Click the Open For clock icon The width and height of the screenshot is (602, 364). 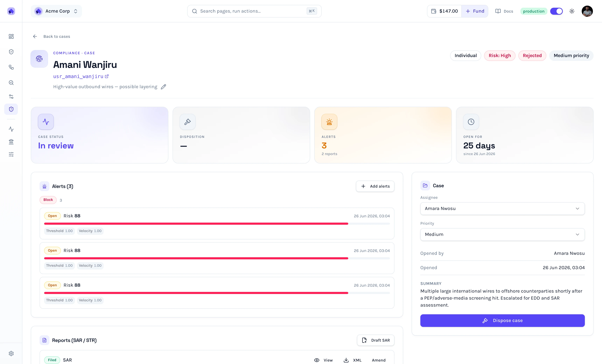click(x=471, y=122)
